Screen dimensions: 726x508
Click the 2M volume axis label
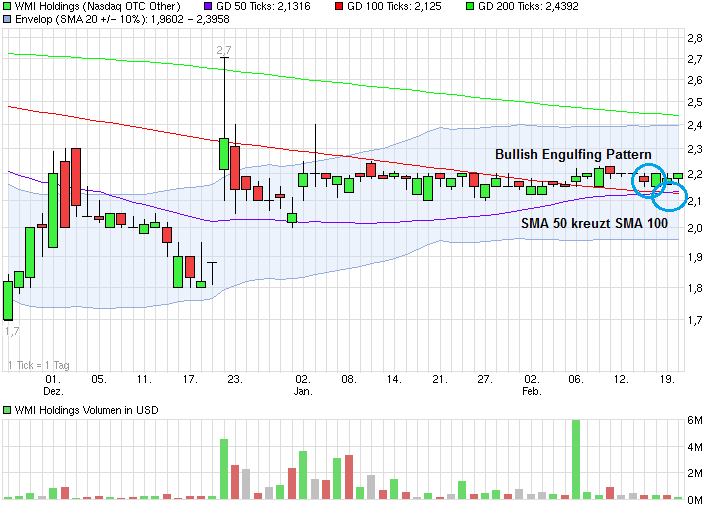(x=695, y=473)
